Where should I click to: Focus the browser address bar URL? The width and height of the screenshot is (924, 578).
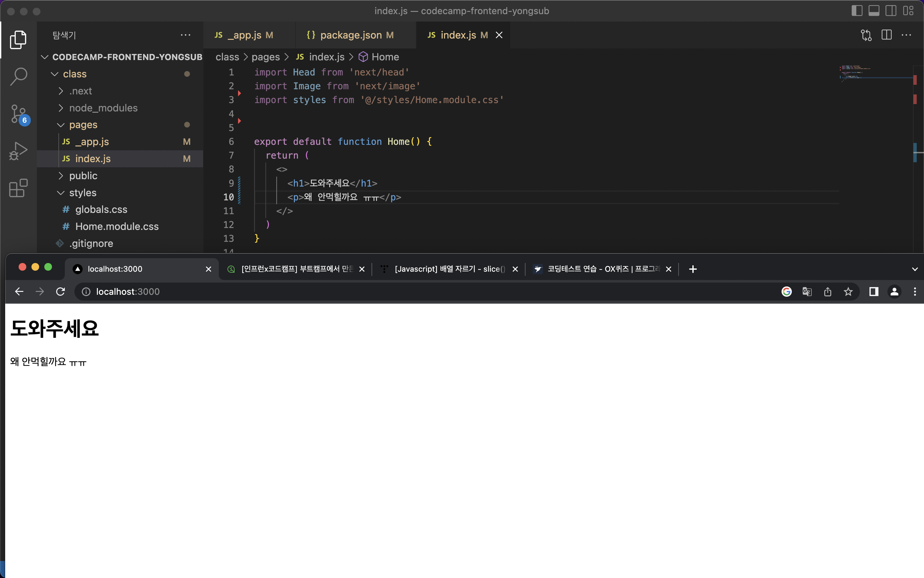[x=127, y=292]
